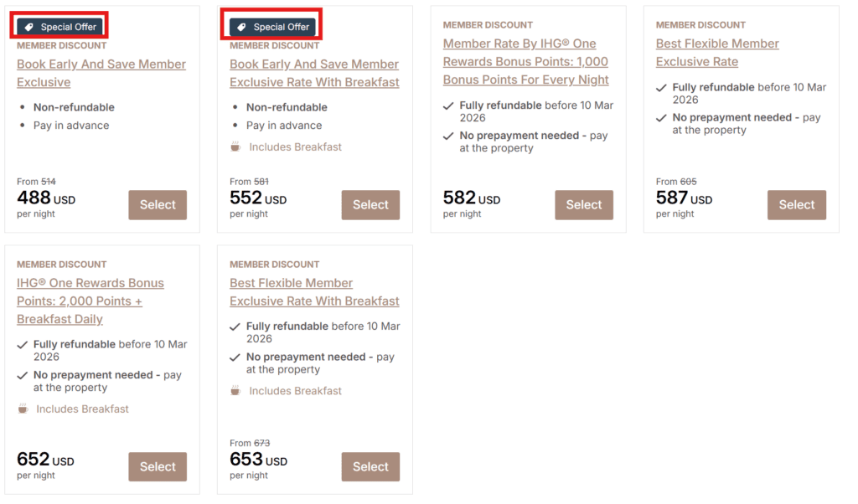Select the 552 USD per night rate
The width and height of the screenshot is (858, 504).
tap(370, 204)
